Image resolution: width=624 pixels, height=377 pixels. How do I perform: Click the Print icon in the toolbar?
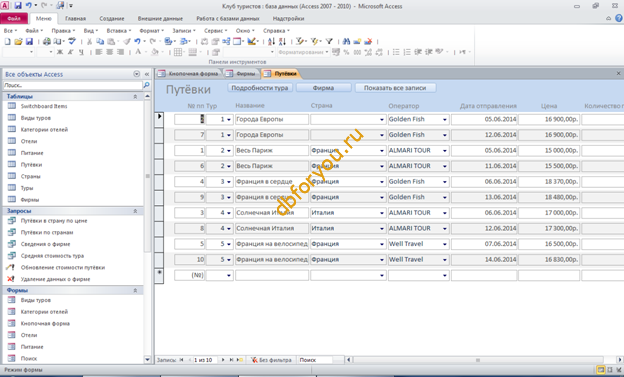(x=47, y=41)
